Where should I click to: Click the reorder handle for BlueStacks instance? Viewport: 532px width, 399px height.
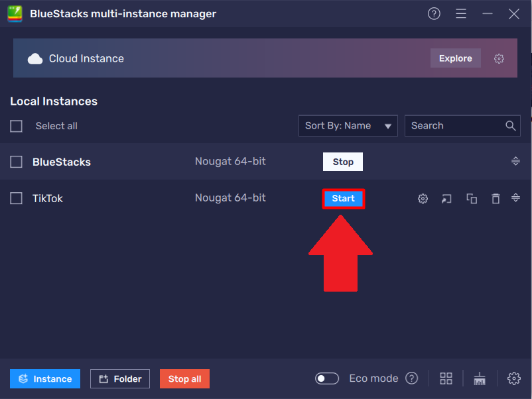coord(515,161)
